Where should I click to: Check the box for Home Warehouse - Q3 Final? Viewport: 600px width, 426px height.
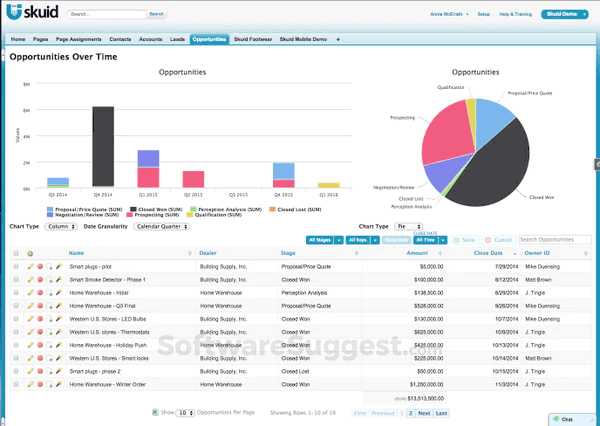click(x=16, y=306)
